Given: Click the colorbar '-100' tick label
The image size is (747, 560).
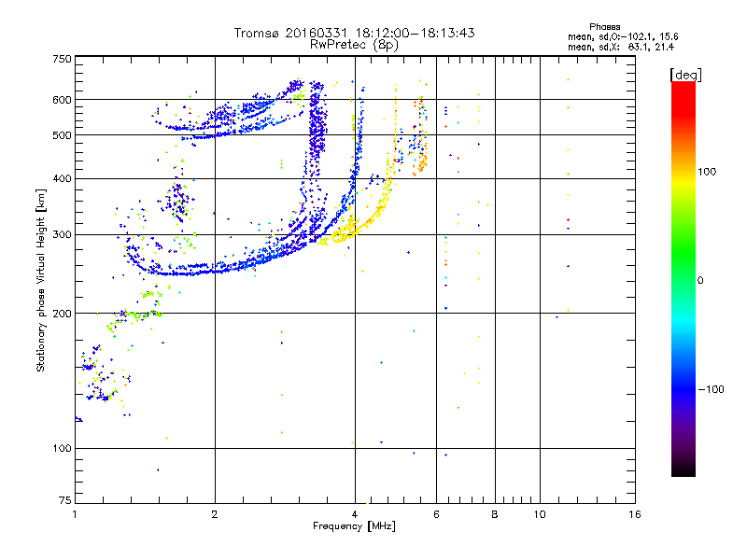Looking at the screenshot, I should pyautogui.click(x=711, y=389).
